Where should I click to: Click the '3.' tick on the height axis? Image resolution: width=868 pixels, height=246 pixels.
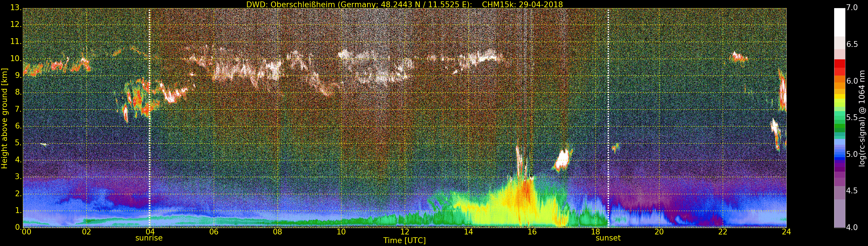[18, 177]
